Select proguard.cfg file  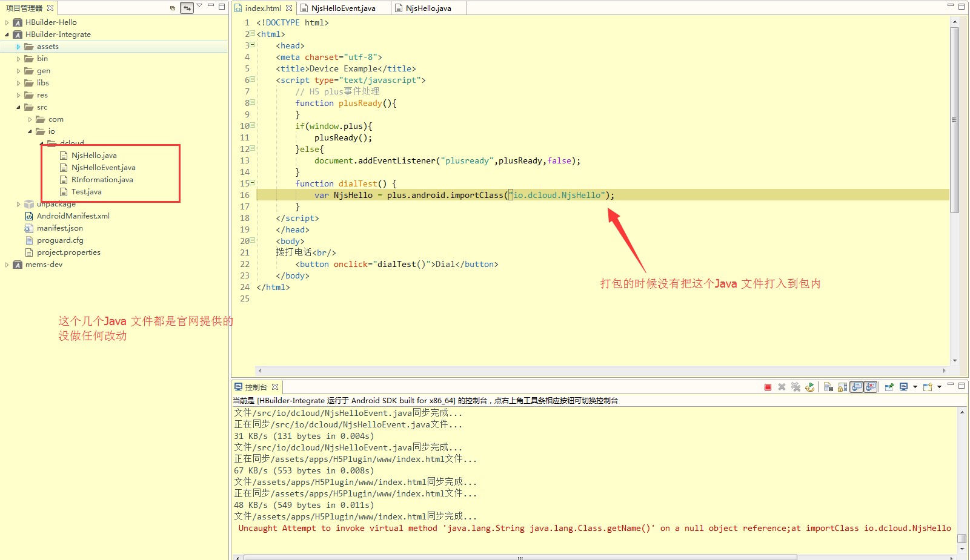[60, 240]
